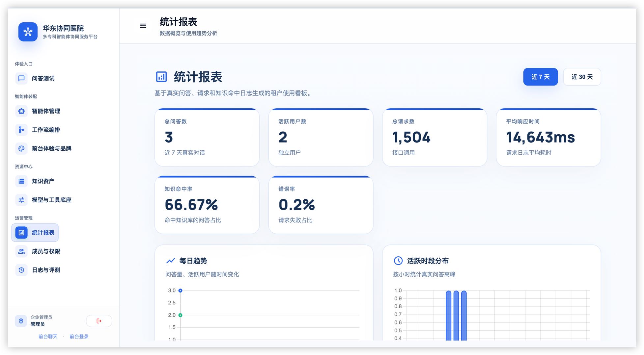
Task: Click the 平均响应时间 value 14,643ms
Action: pyautogui.click(x=541, y=138)
